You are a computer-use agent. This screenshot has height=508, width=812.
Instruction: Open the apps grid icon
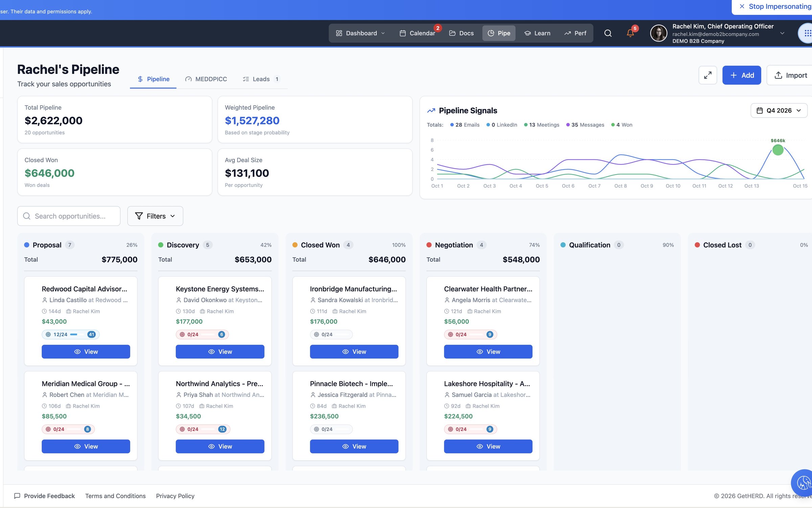[x=807, y=33]
